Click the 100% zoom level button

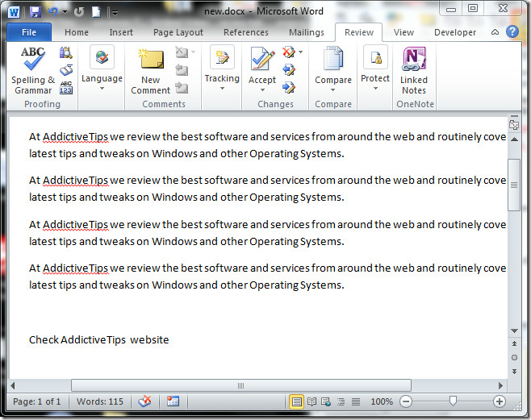[x=382, y=401]
